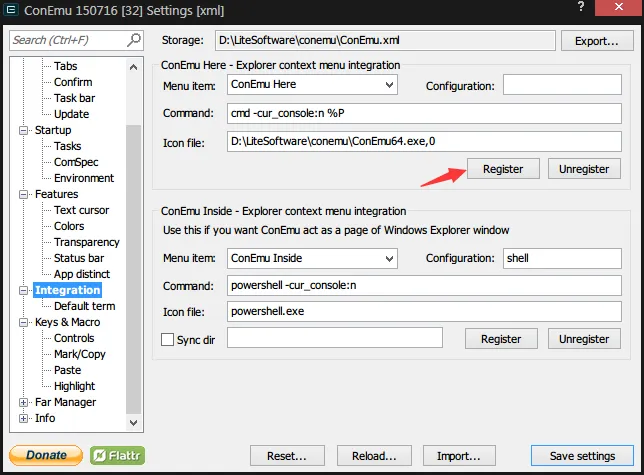Select Confirm in the settings tree
644x475 pixels.
[x=73, y=82]
